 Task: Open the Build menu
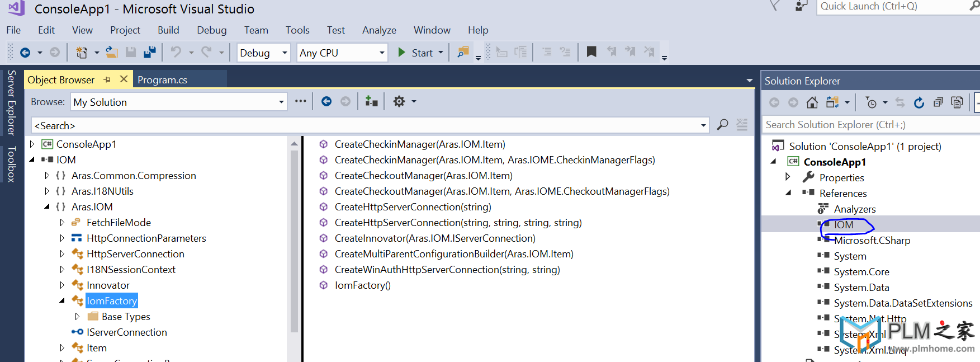pyautogui.click(x=168, y=30)
